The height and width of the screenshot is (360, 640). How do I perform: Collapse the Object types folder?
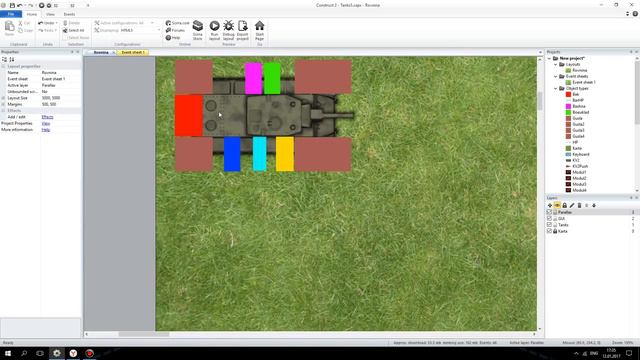click(x=556, y=88)
